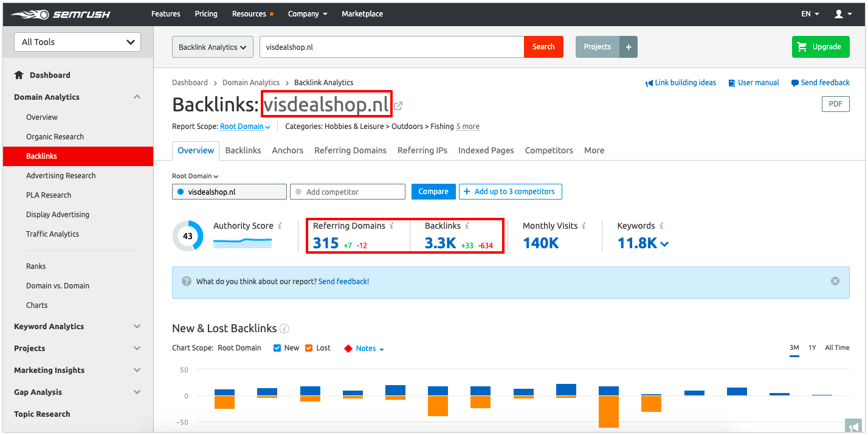Image resolution: width=868 pixels, height=435 pixels.
Task: Click the Add competitor input field
Action: click(348, 192)
